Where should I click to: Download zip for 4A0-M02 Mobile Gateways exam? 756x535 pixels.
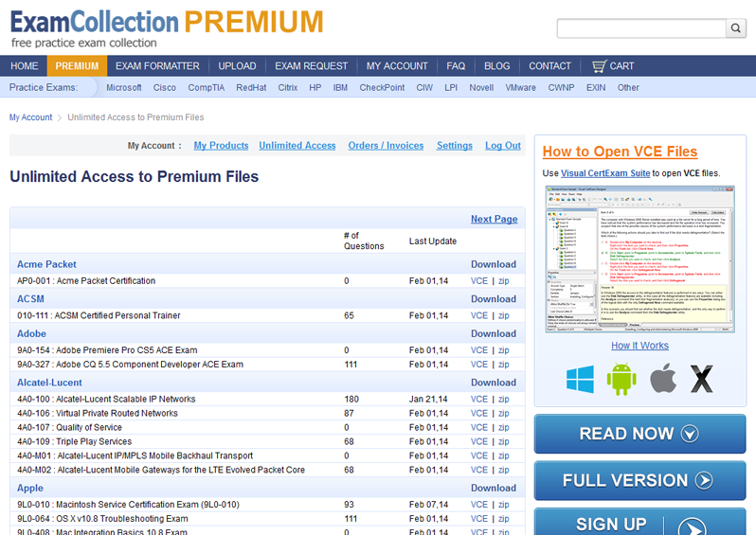[503, 470]
